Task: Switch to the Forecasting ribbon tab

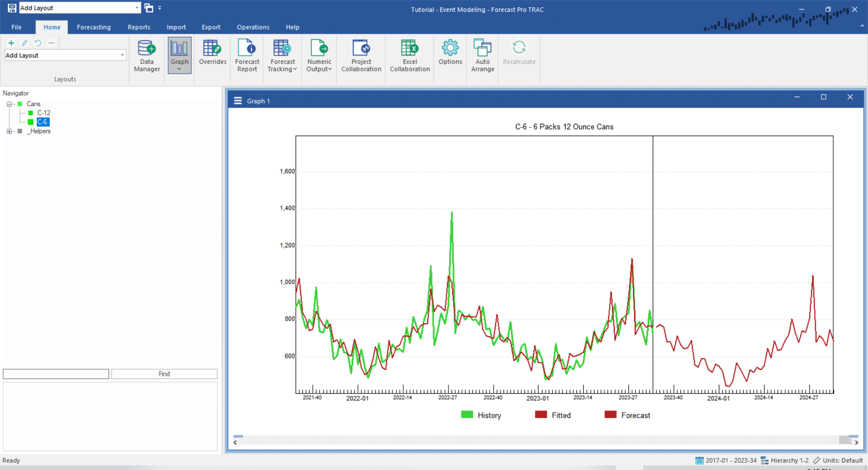Action: (94, 27)
